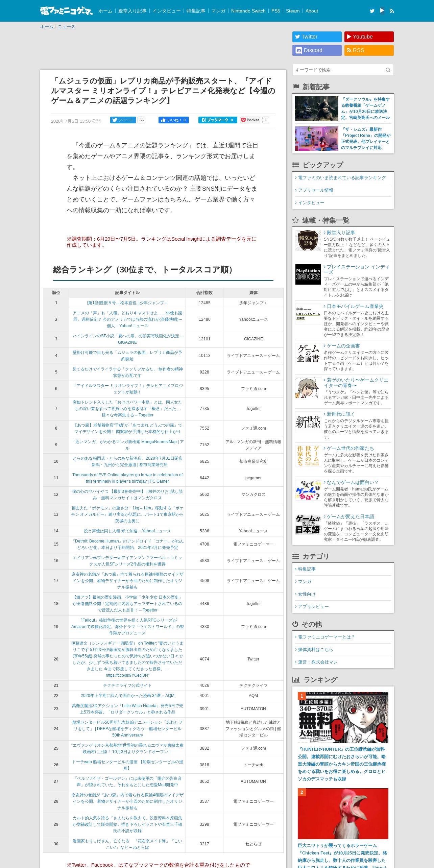The image size is (434, 868).
Task: Open rank 6 アイドルマスター ミリオンライブ link
Action: click(127, 389)
